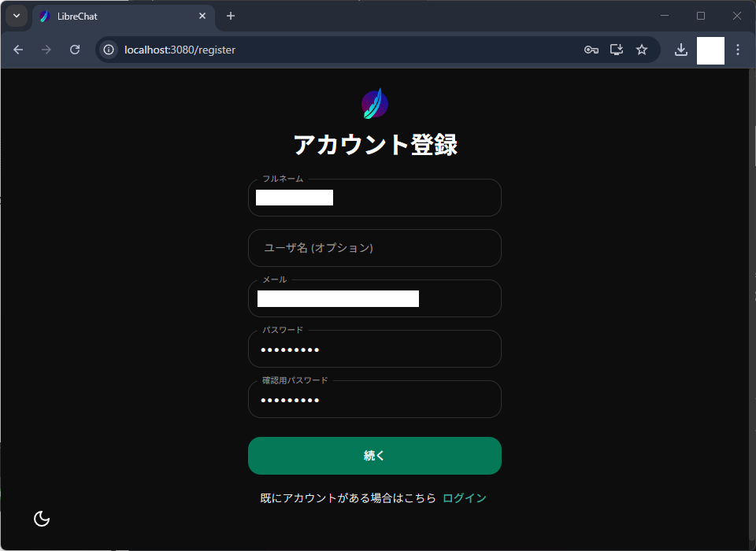This screenshot has height=551, width=756.
Task: Expand the tab search dropdown arrow
Action: coord(17,16)
